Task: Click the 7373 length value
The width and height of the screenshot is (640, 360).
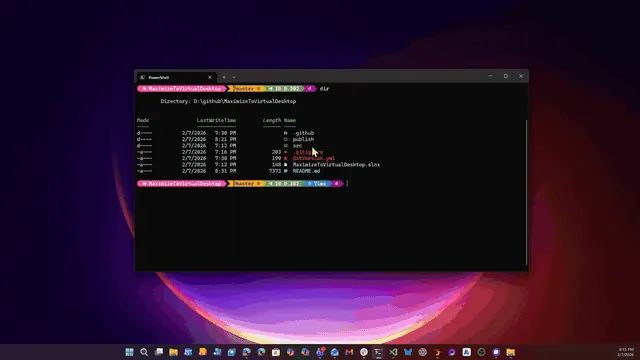Action: (x=275, y=171)
